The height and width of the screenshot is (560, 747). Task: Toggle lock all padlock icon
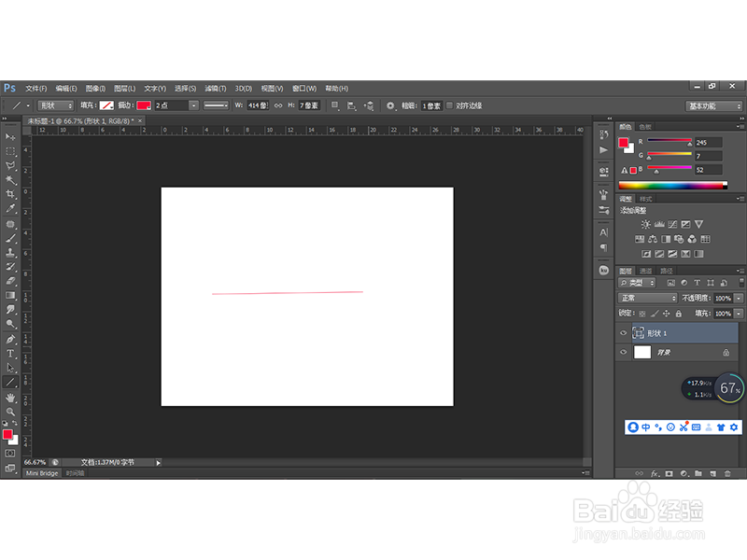(679, 314)
